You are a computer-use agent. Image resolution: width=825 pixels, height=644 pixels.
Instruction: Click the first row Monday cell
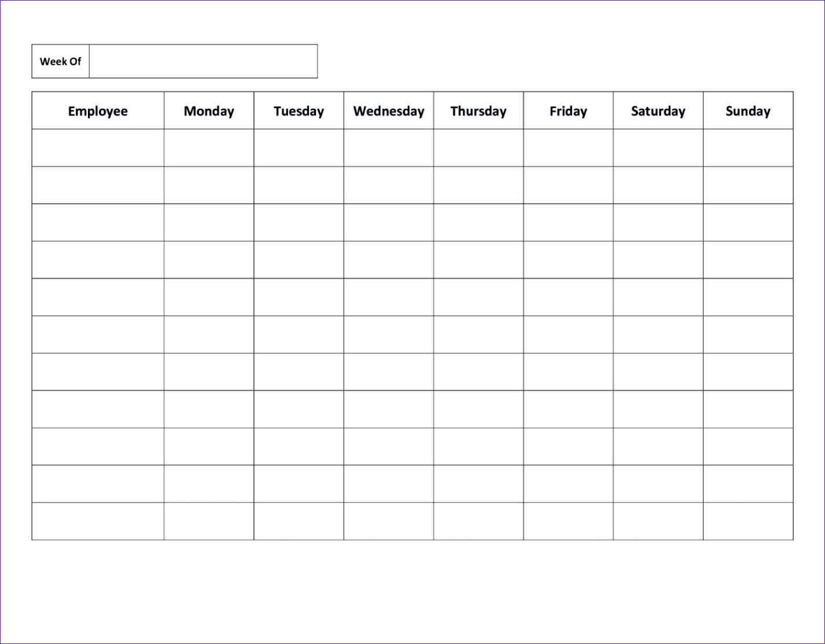click(x=209, y=147)
